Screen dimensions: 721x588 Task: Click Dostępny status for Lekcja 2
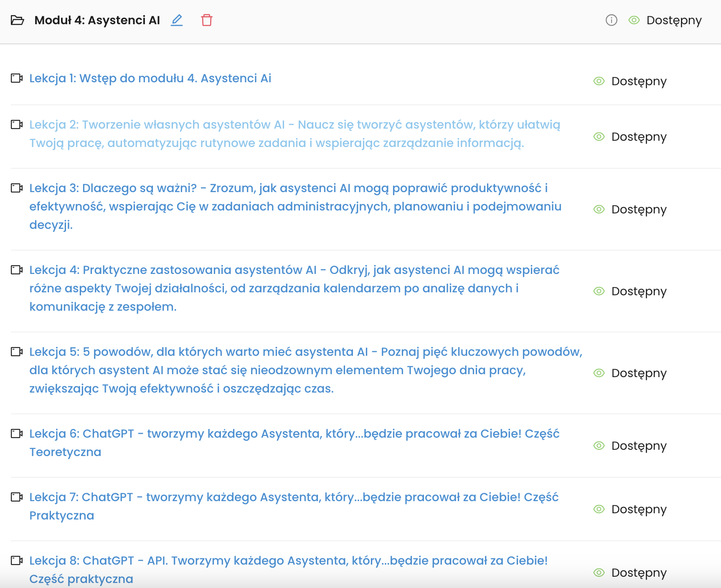639,137
